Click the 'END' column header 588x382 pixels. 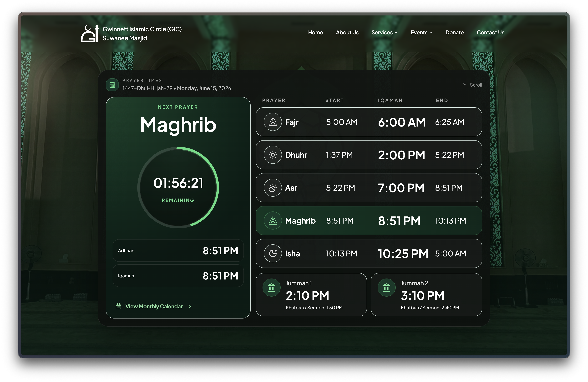click(x=442, y=100)
